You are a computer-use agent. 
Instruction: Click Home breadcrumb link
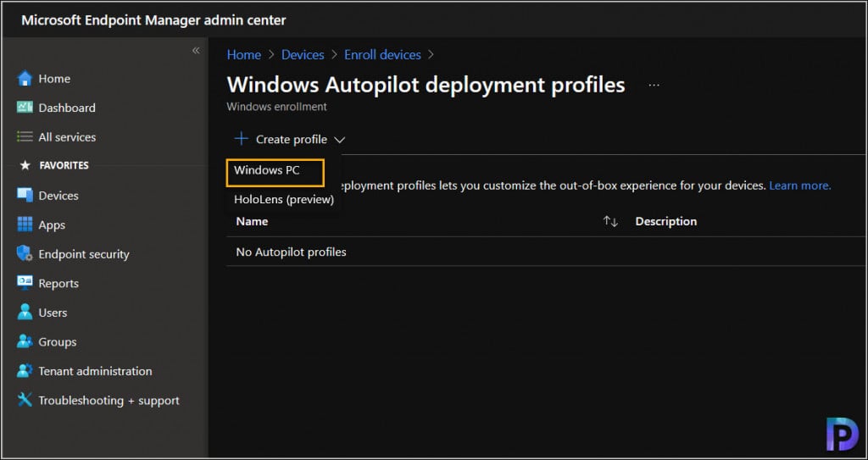(x=244, y=55)
